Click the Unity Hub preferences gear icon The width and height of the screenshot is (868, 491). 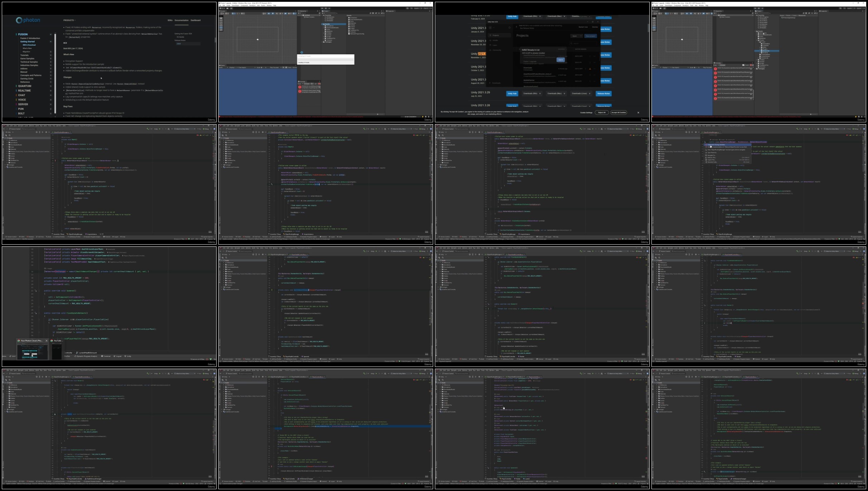point(509,28)
